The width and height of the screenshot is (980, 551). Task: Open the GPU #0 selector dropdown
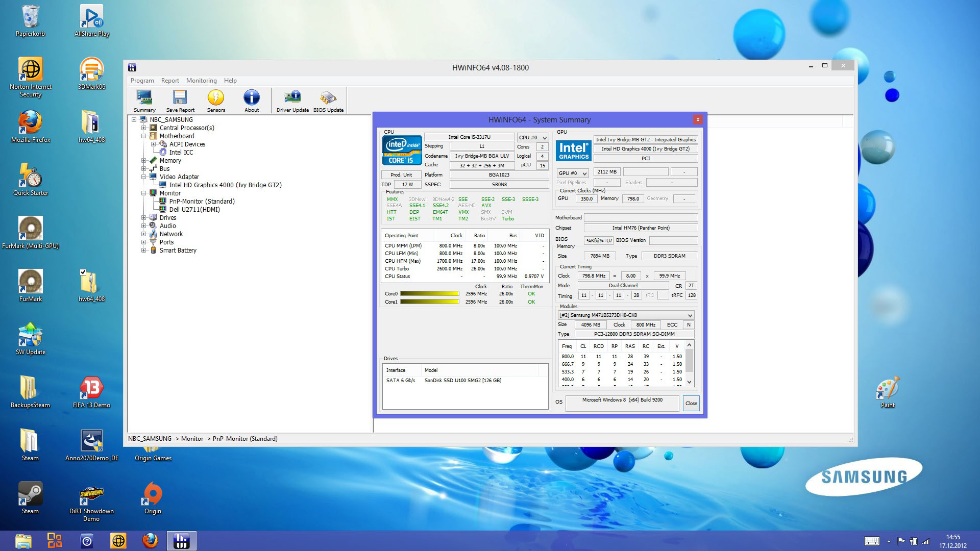573,173
